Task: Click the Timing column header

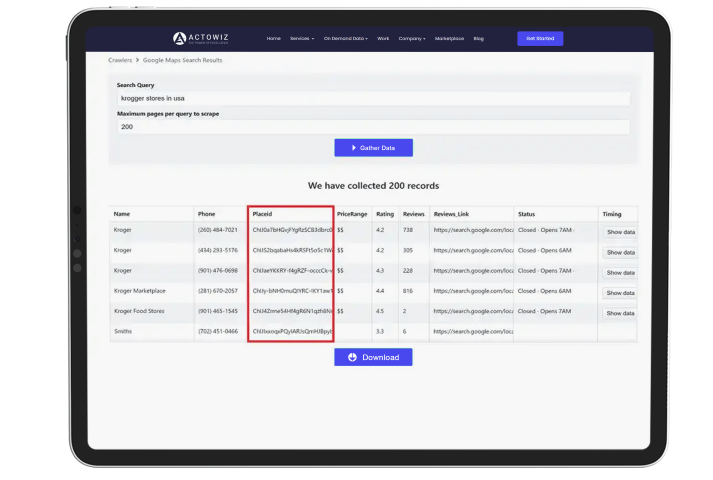Action: 612,214
